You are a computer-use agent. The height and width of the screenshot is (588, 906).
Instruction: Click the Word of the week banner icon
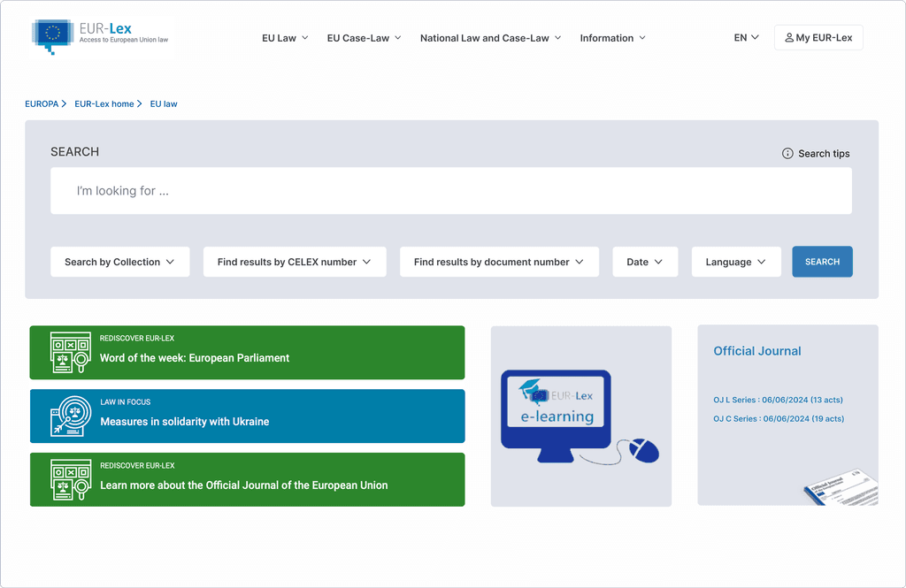(x=71, y=352)
